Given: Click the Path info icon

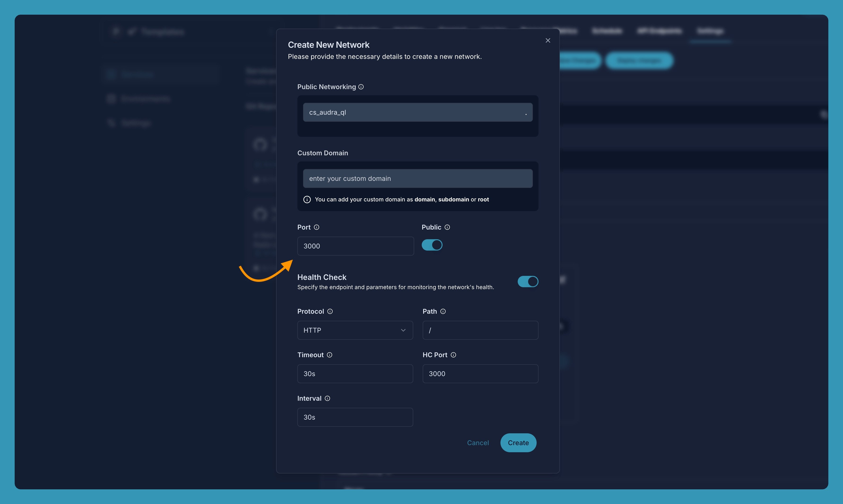Looking at the screenshot, I should (x=443, y=311).
